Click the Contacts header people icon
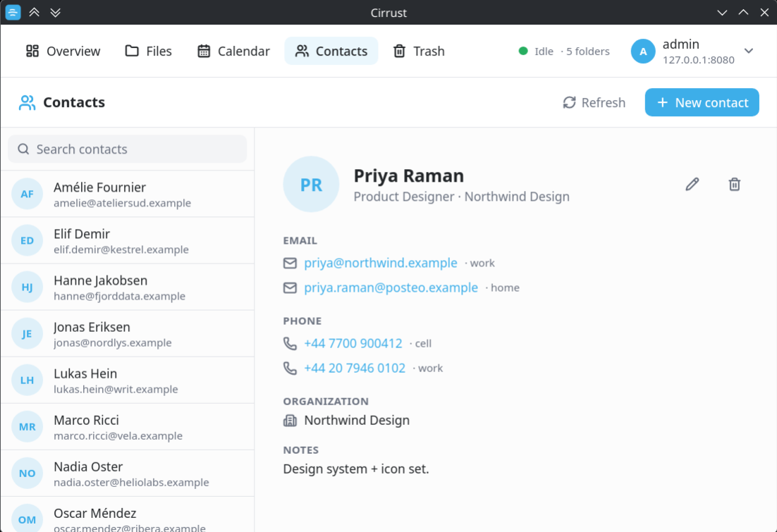 click(27, 103)
